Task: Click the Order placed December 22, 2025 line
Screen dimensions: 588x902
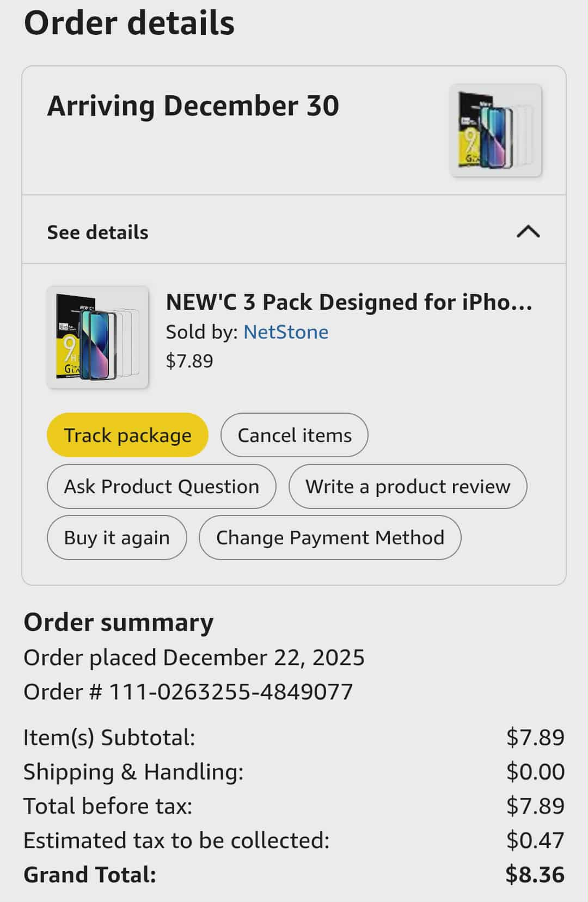Action: click(x=194, y=658)
